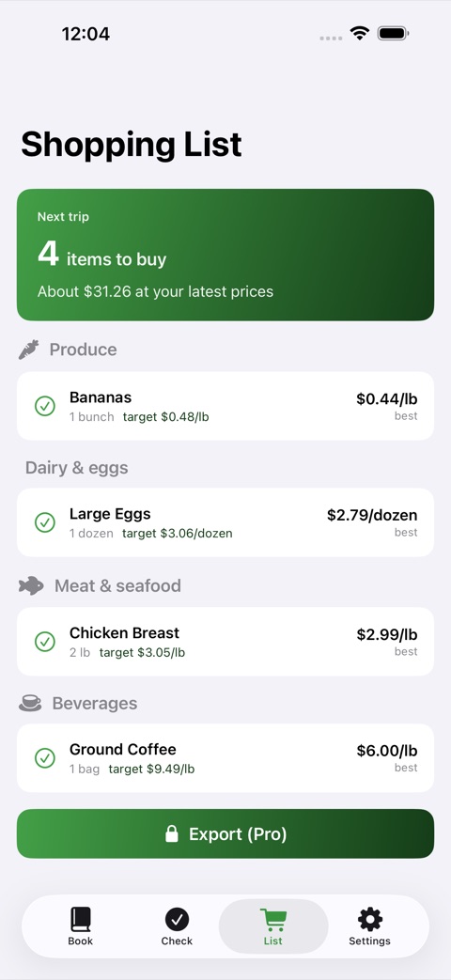Toggle the Ground Coffee check circle

coord(45,758)
